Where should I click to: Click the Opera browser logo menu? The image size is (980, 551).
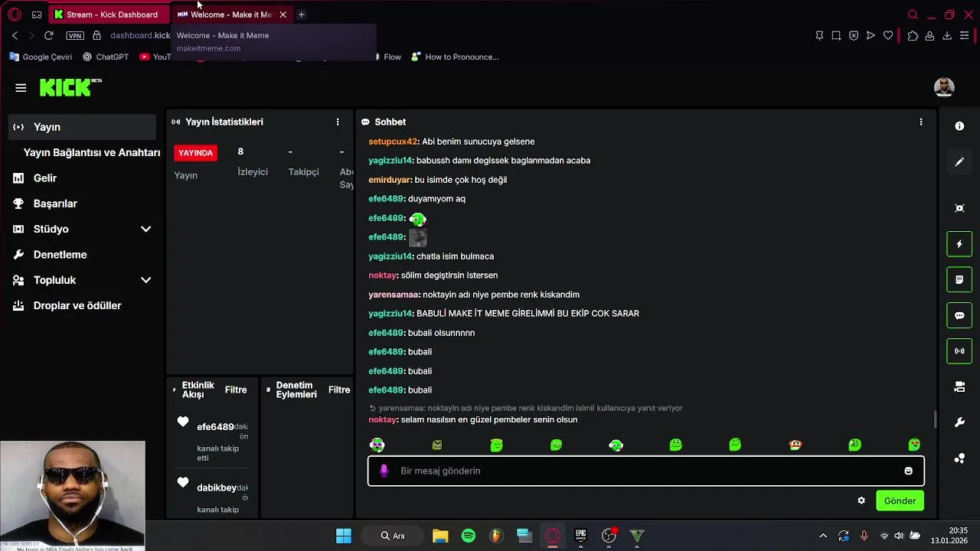click(14, 15)
